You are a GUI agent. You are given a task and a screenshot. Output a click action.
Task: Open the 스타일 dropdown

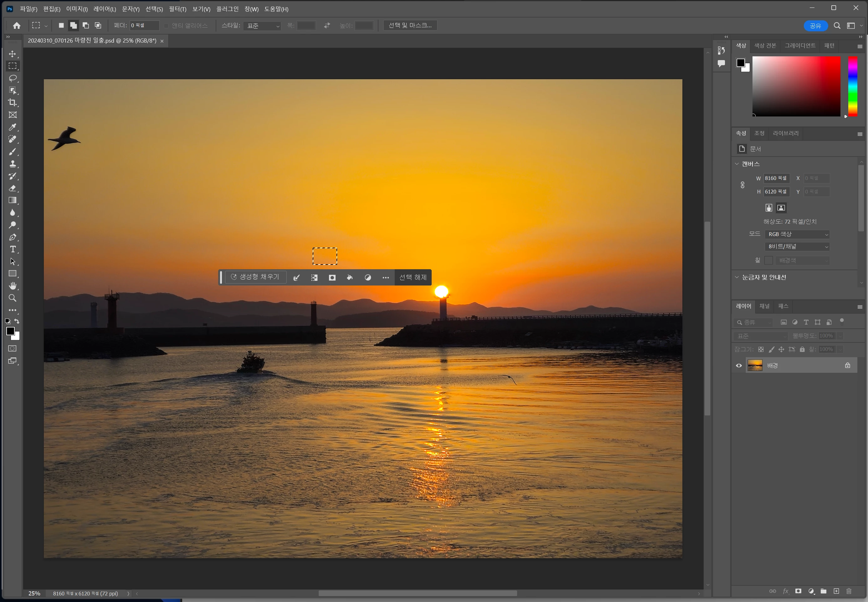coord(262,26)
